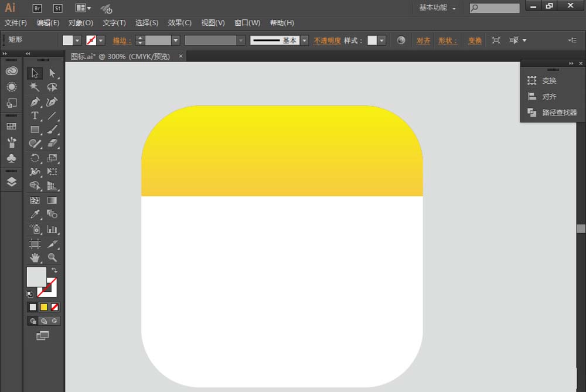586x392 pixels.
Task: Open the arrange documents dropdown
Action: click(x=83, y=8)
